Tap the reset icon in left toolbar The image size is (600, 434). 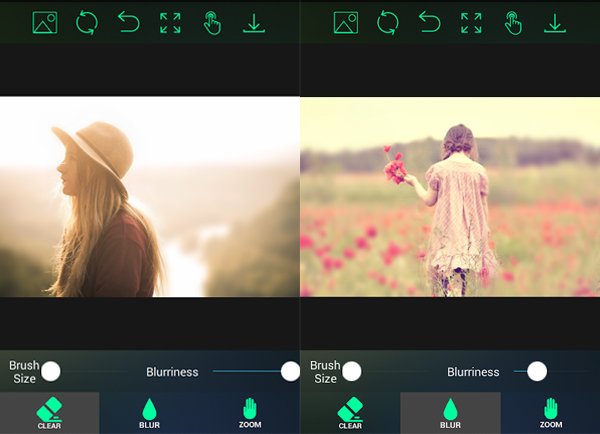click(87, 23)
